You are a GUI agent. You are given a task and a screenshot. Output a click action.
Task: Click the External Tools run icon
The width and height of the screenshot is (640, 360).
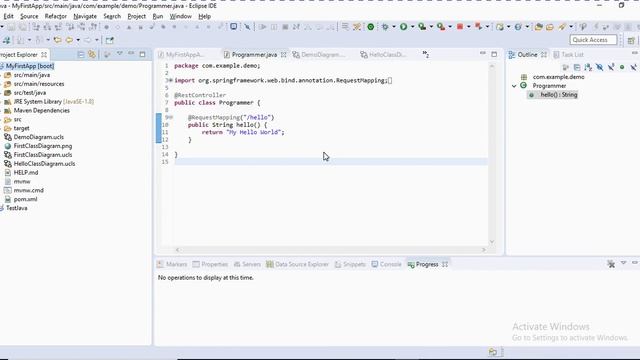click(441, 27)
